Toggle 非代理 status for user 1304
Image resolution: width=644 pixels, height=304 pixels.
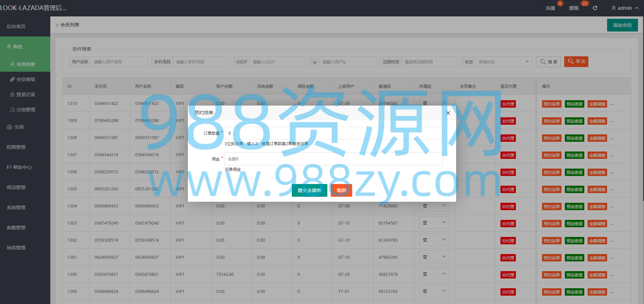[x=508, y=206]
